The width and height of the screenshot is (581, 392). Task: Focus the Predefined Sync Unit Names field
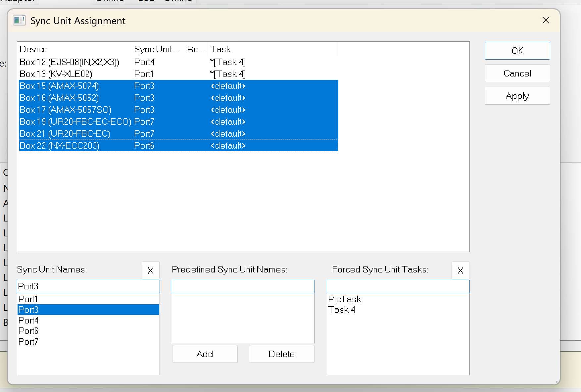pos(243,286)
